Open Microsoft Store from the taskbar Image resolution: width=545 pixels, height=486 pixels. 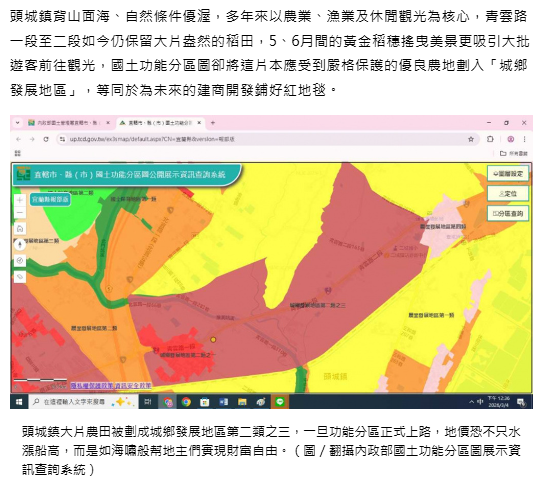pyautogui.click(x=205, y=402)
